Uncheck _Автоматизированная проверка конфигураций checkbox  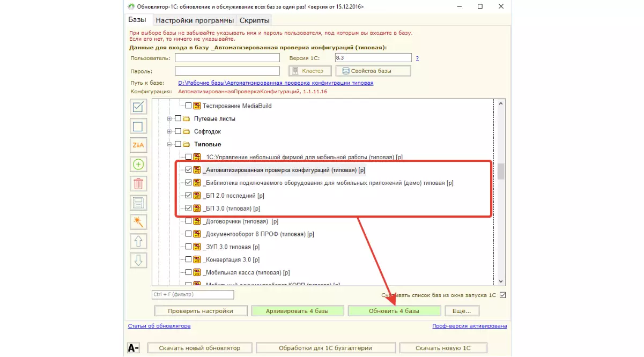[188, 170]
